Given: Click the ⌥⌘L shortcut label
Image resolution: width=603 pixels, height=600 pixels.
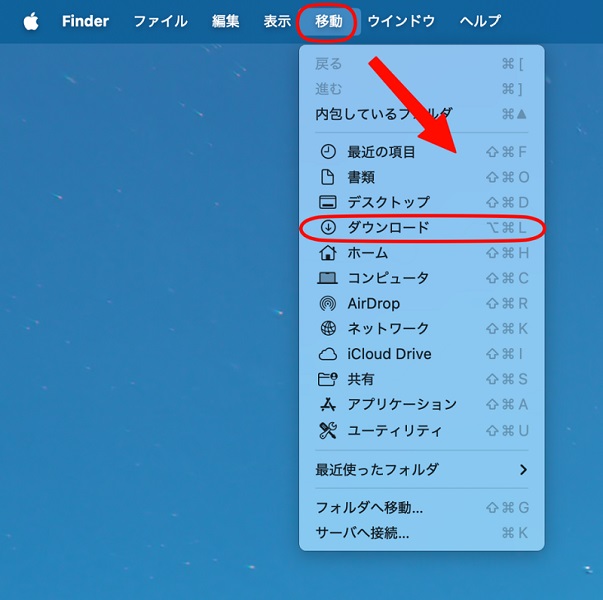Looking at the screenshot, I should [507, 228].
